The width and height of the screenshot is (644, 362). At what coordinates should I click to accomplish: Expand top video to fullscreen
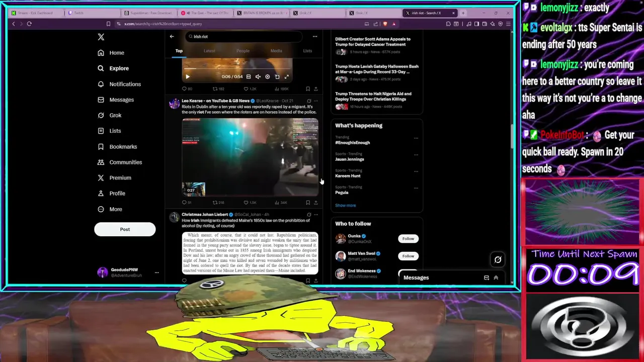coord(287,77)
